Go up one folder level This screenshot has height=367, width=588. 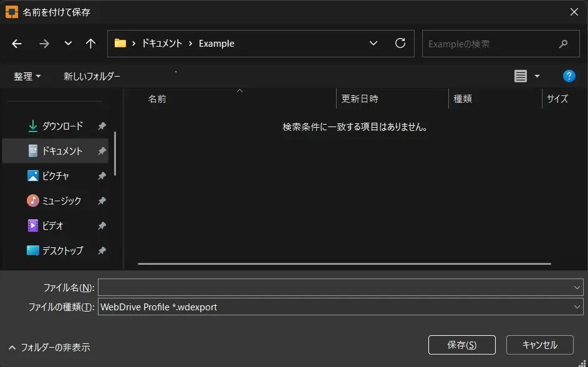[x=91, y=44]
